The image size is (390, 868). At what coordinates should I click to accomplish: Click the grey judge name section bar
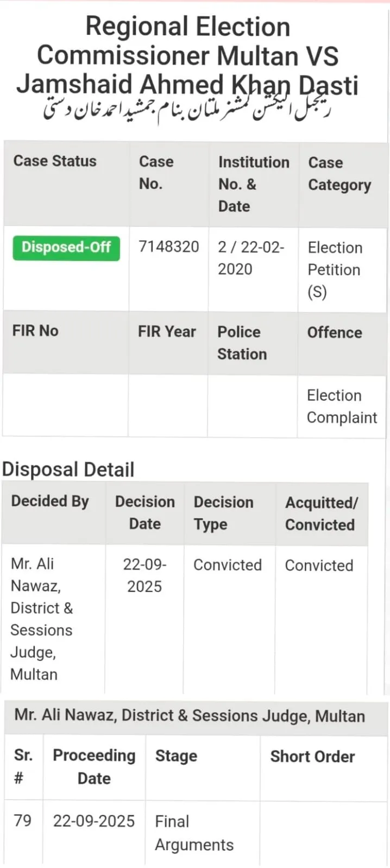click(x=190, y=716)
